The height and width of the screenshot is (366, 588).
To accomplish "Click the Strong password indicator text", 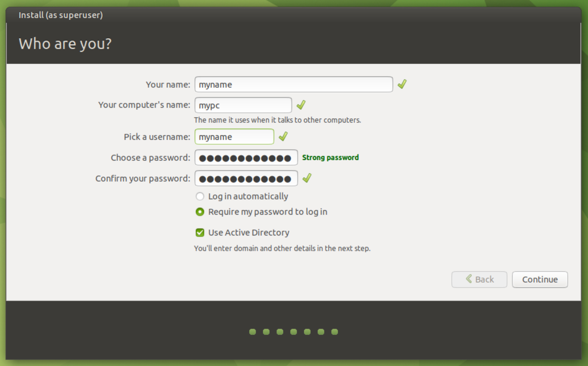I will point(330,157).
